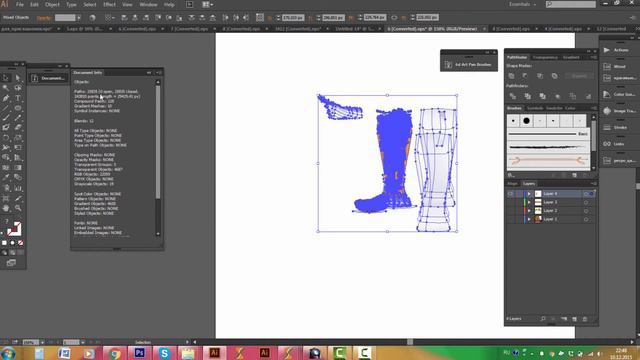Switch to solid Color fill mode
Viewport: 640px width, 360px height.
click(4, 243)
